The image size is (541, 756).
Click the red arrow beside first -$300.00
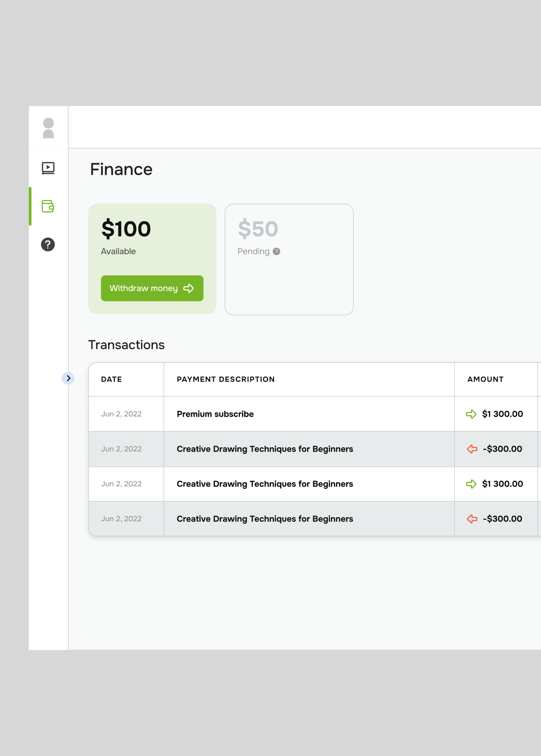click(472, 449)
